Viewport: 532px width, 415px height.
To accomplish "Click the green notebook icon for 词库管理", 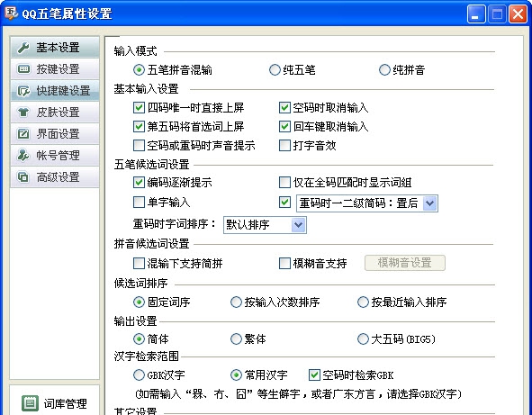I will point(31,403).
